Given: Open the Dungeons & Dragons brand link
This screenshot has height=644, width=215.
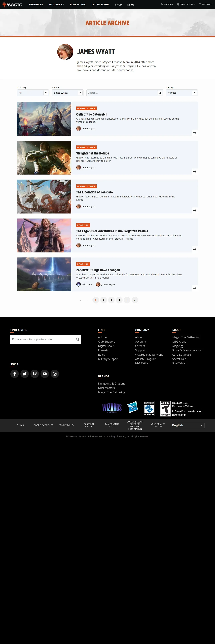Looking at the screenshot, I should click(x=112, y=384).
